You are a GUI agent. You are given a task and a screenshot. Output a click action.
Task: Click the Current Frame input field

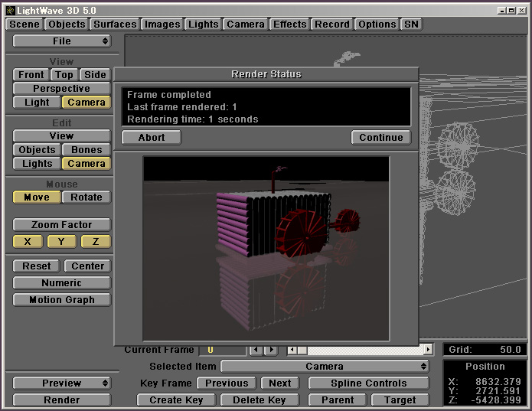point(222,351)
